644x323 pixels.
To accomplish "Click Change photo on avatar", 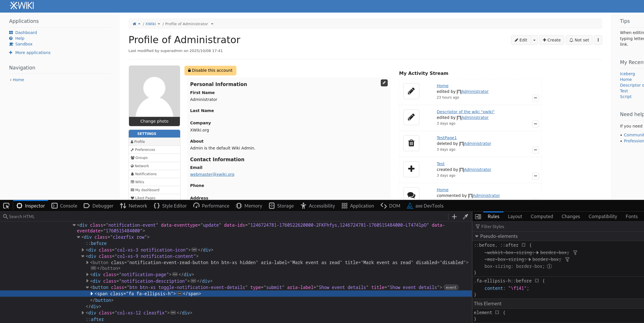I will pos(154,121).
